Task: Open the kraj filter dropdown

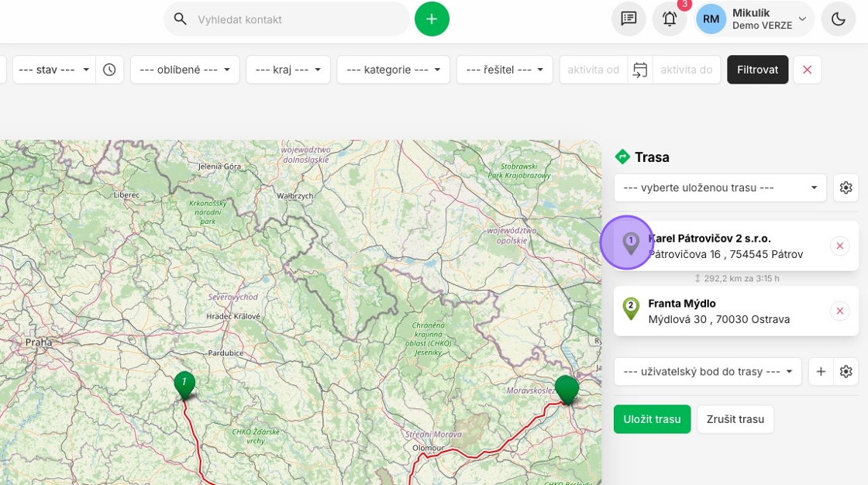Action: (288, 70)
